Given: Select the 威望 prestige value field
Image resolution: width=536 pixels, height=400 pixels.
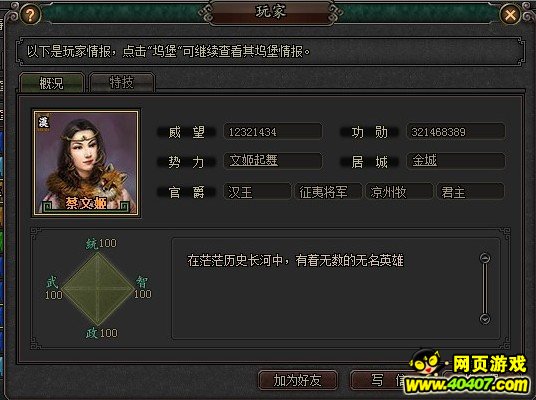Looking at the screenshot, I should (272, 132).
